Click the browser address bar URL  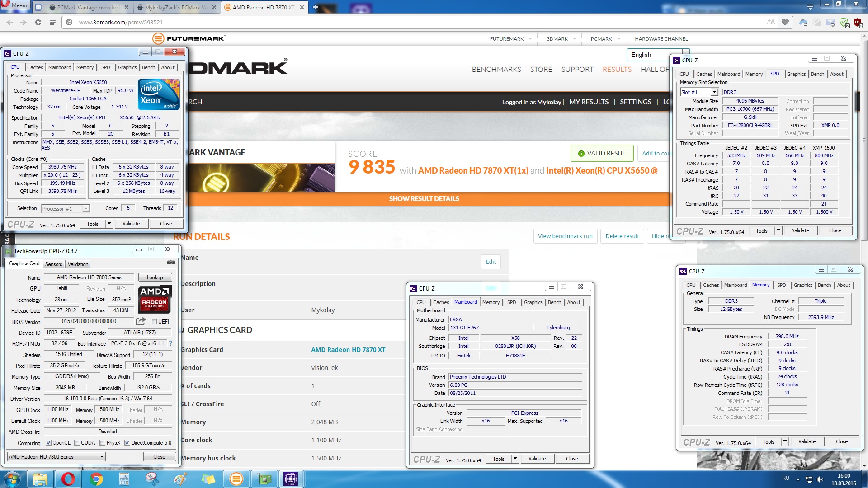pyautogui.click(x=121, y=22)
